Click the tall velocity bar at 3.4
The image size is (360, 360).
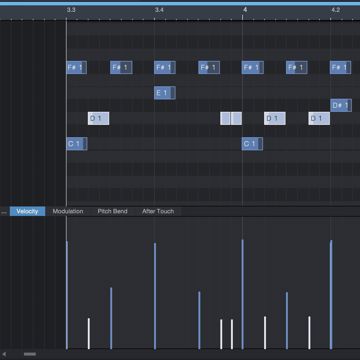click(155, 296)
